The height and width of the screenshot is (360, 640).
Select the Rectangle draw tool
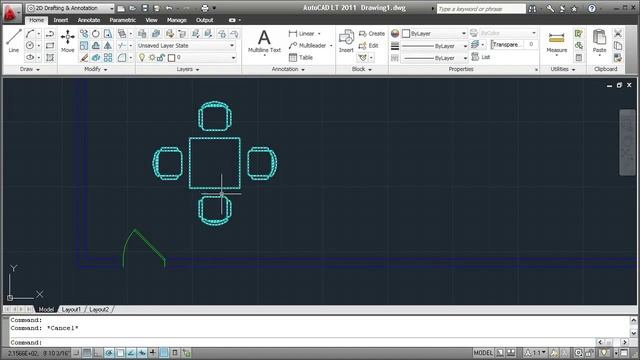(50, 46)
